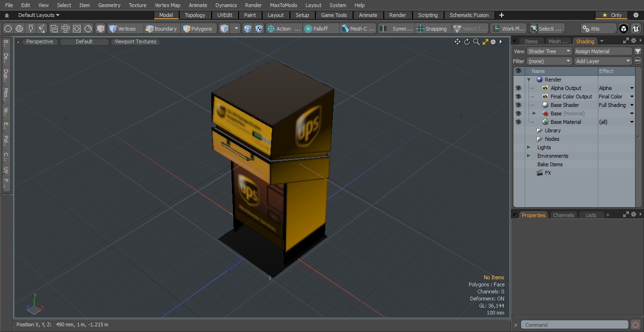Viewport: 644px width, 332px height.
Task: Open the UVEdit layout tab
Action: click(225, 15)
